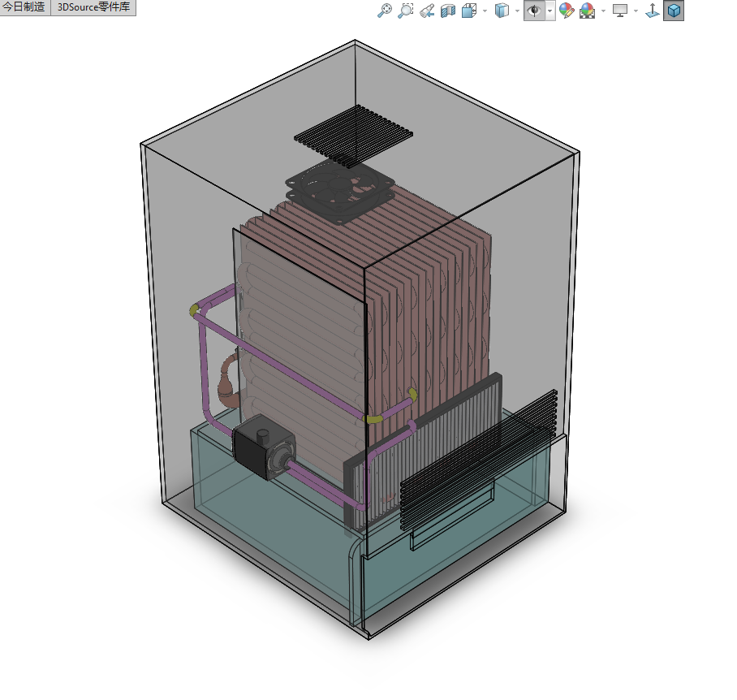
Task: Open the 今日制造 tab
Action: point(24,7)
